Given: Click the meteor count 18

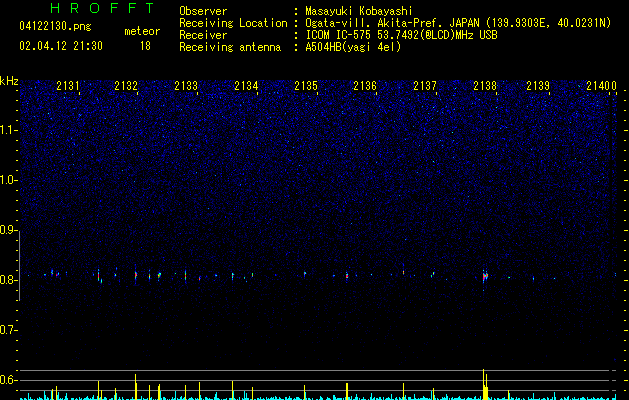Looking at the screenshot, I should pyautogui.click(x=145, y=46).
